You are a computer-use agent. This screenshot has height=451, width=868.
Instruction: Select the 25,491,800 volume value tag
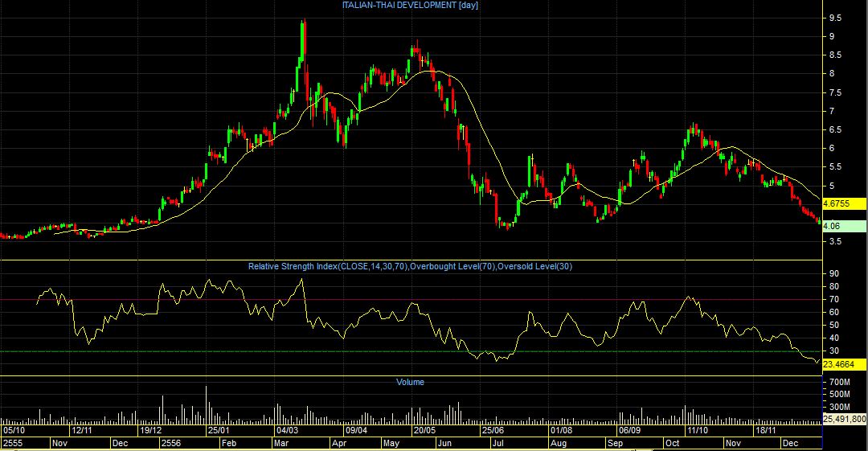pyautogui.click(x=844, y=420)
